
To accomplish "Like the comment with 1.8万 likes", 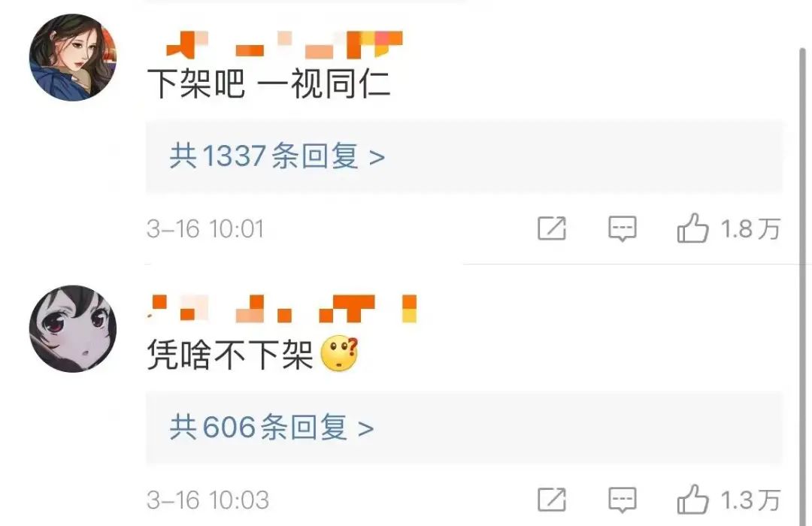I will tap(692, 228).
